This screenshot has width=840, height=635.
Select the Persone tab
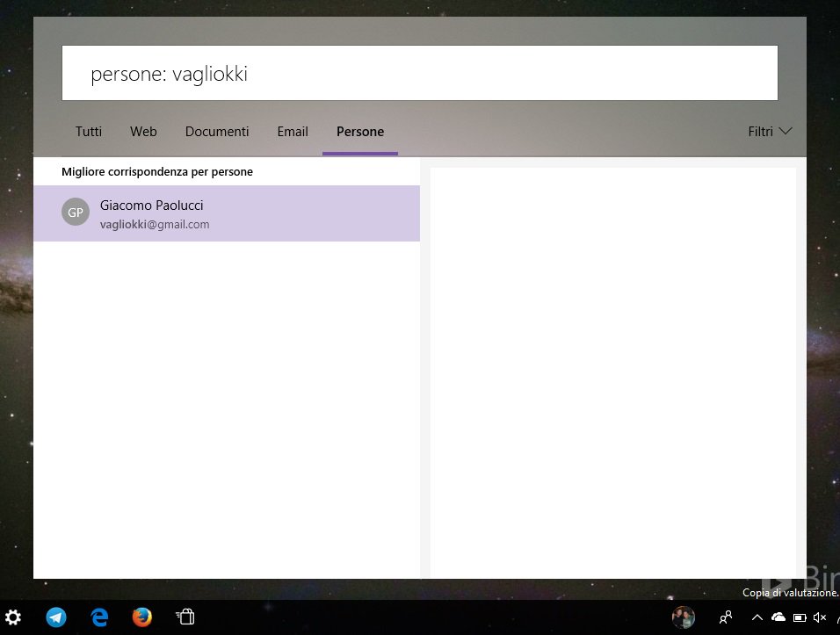point(360,132)
